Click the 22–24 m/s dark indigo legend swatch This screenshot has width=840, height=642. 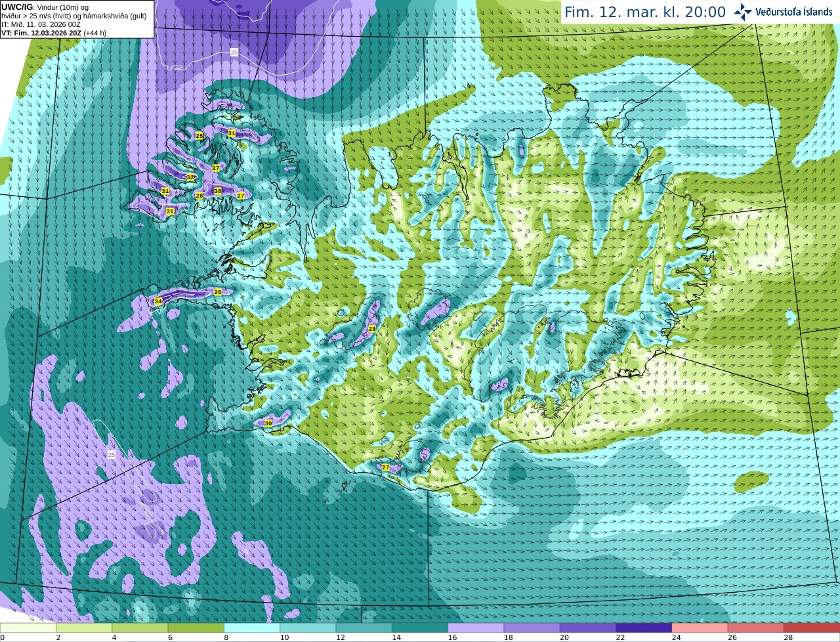644,628
